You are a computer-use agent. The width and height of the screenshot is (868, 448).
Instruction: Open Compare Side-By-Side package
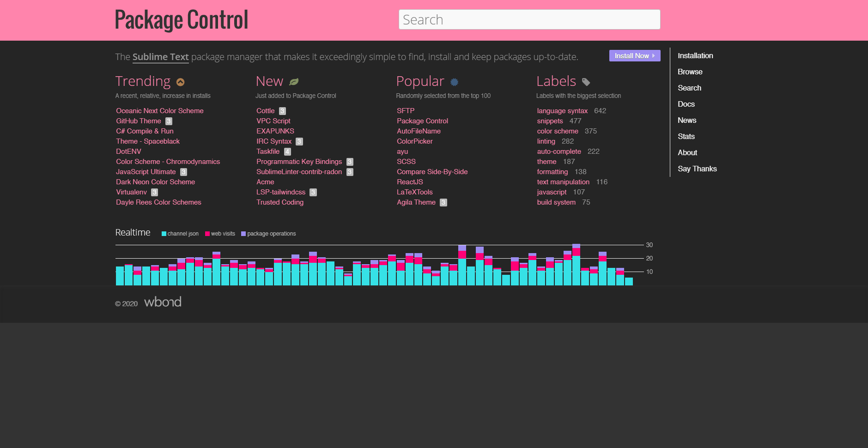click(x=432, y=172)
